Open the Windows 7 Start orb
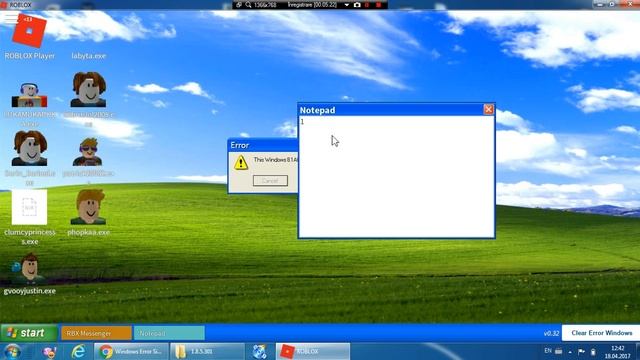Image resolution: width=640 pixels, height=360 pixels. click(12, 351)
